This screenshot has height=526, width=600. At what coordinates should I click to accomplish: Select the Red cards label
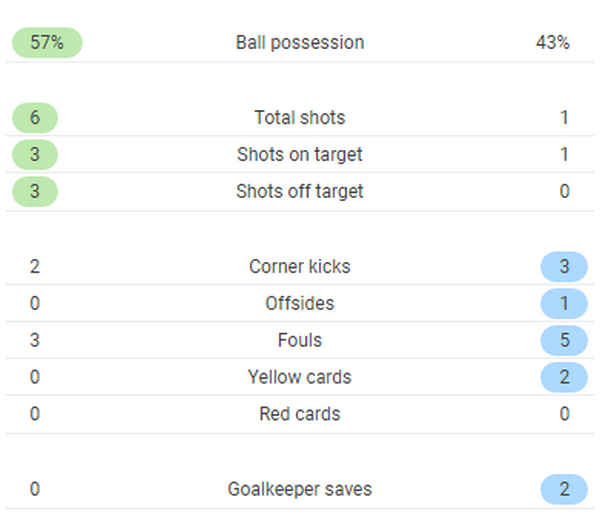[300, 415]
